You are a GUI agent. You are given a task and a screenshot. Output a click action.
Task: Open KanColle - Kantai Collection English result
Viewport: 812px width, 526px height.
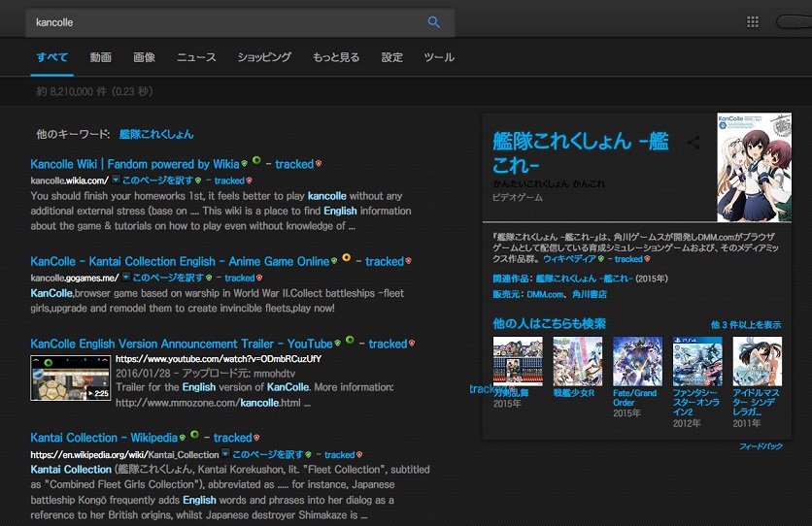pyautogui.click(x=180, y=262)
